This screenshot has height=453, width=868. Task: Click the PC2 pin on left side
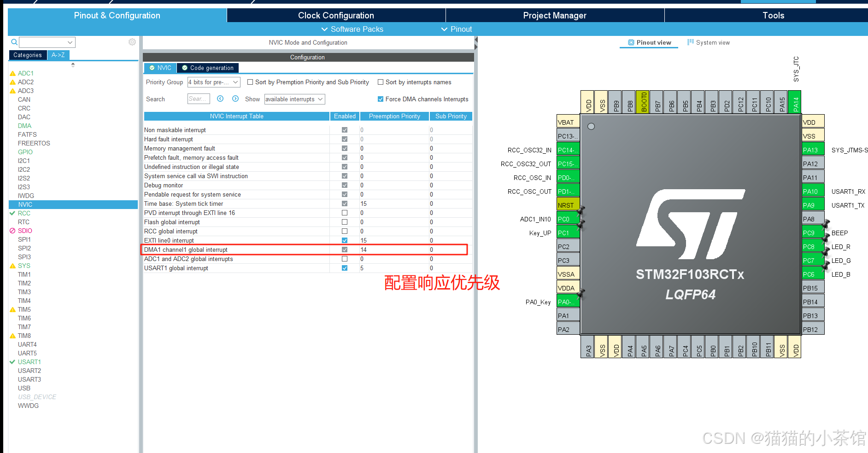[568, 246]
